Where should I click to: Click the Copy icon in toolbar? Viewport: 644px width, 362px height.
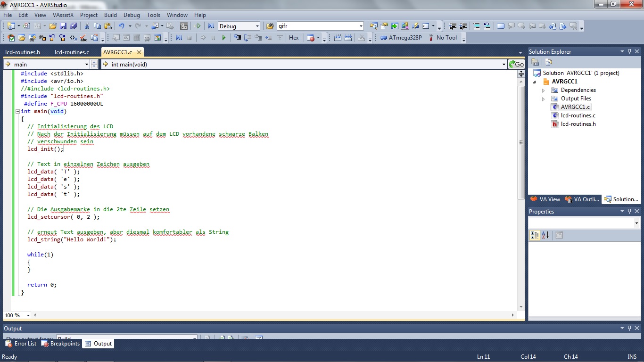pos(97,26)
